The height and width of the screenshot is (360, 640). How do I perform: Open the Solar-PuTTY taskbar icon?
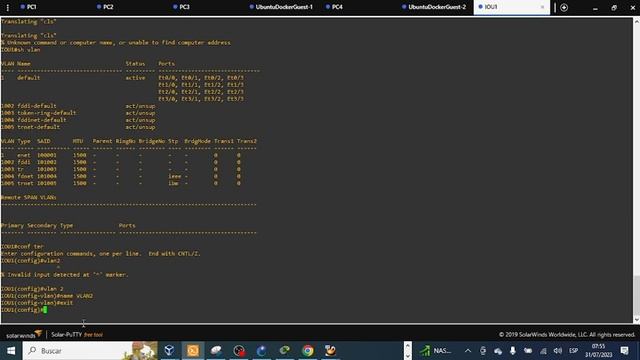click(193, 351)
